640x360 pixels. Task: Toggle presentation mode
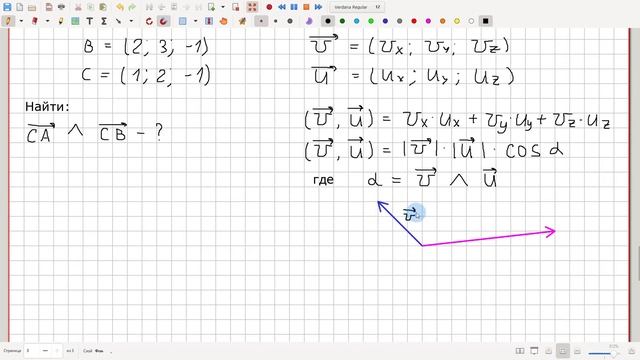pos(534,351)
